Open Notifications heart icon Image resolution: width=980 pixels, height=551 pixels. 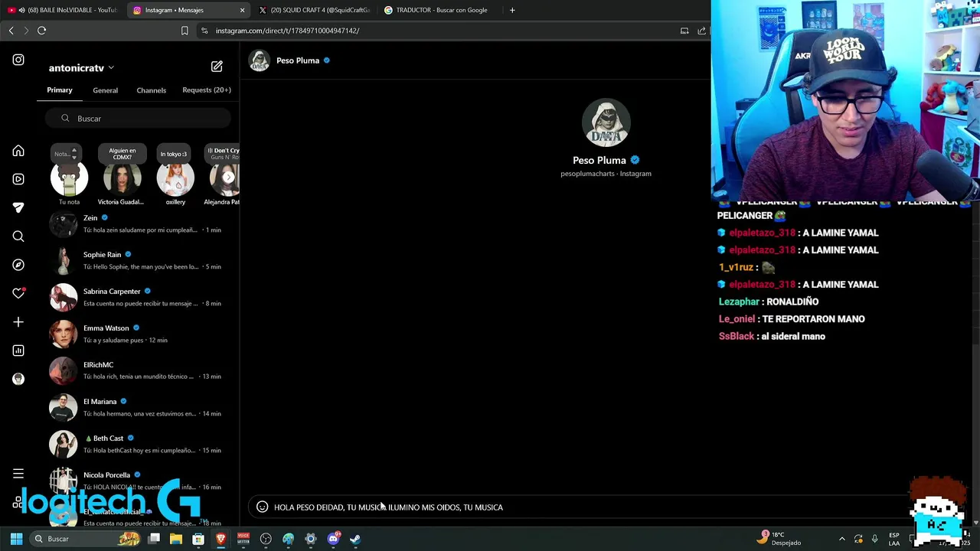pyautogui.click(x=18, y=293)
